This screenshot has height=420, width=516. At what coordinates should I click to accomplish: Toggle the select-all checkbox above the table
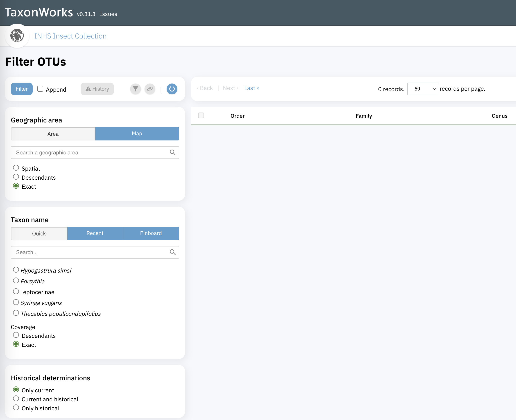[x=201, y=116]
